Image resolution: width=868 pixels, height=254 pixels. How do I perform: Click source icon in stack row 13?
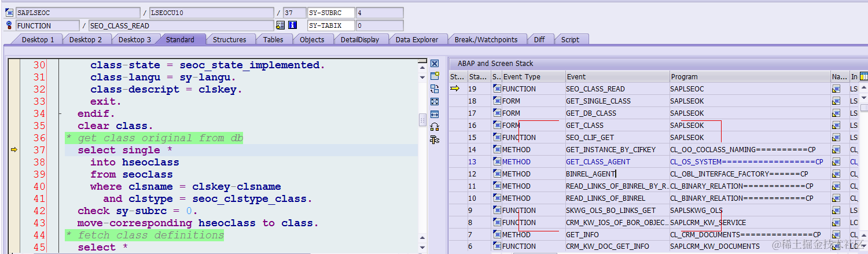(497, 161)
